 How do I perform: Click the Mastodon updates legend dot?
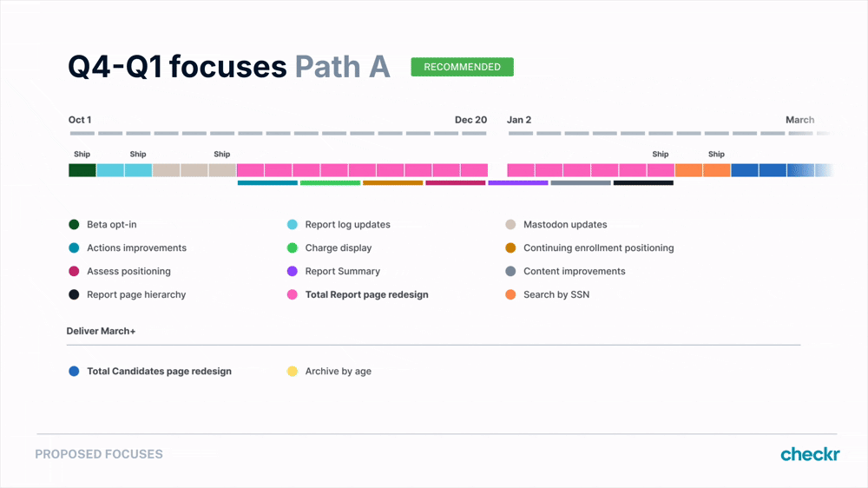[x=510, y=225]
